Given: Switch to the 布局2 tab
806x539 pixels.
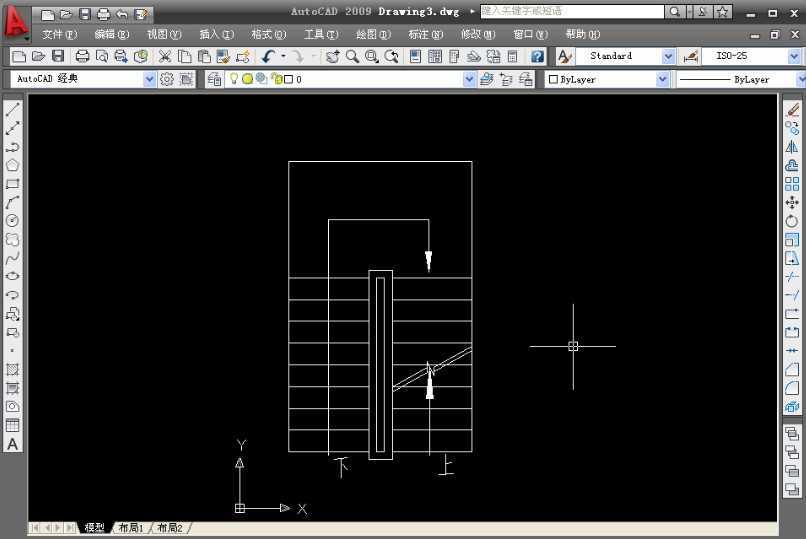Looking at the screenshot, I should click(x=170, y=527).
